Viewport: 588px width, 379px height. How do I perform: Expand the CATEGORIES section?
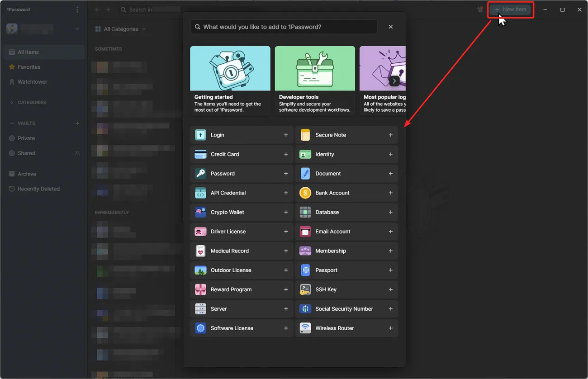(x=28, y=103)
